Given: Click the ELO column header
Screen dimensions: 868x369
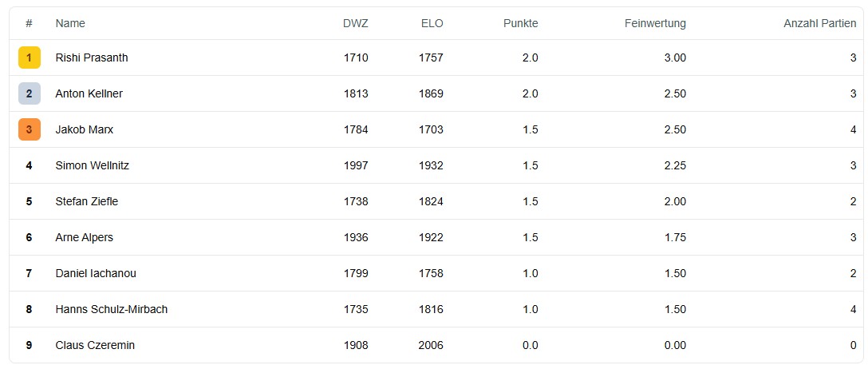Looking at the screenshot, I should point(432,23).
